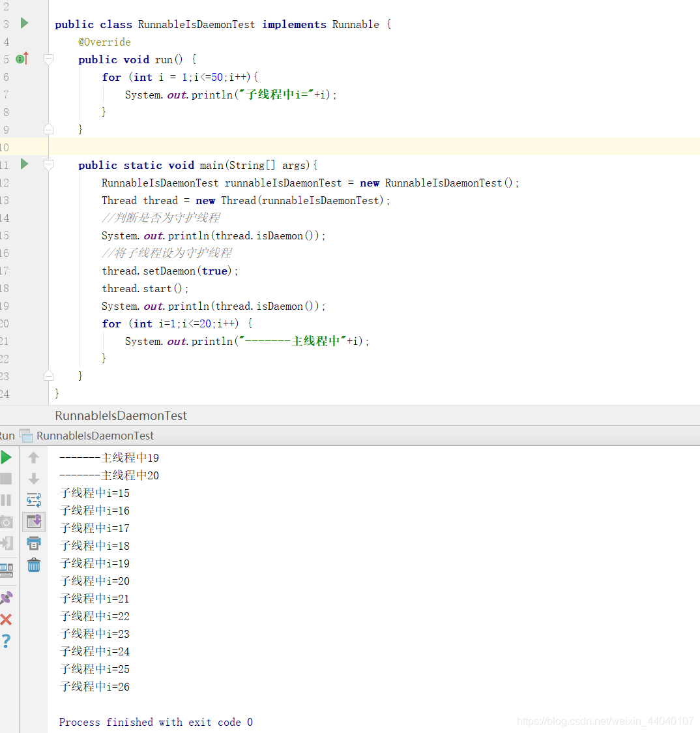Viewport: 700px width, 733px height.
Task: Click RunnableIsDaemonTest breadcrumb below editor
Action: click(121, 415)
